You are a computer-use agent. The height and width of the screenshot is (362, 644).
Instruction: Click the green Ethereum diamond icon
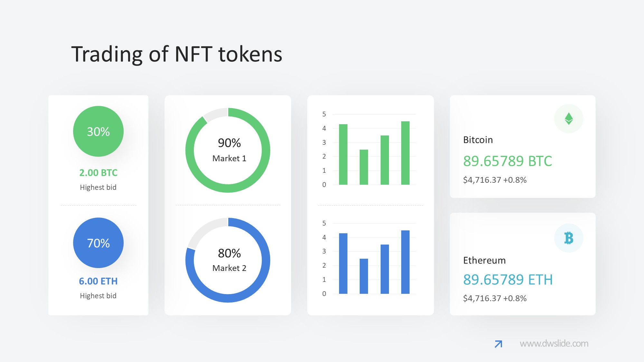pyautogui.click(x=569, y=119)
